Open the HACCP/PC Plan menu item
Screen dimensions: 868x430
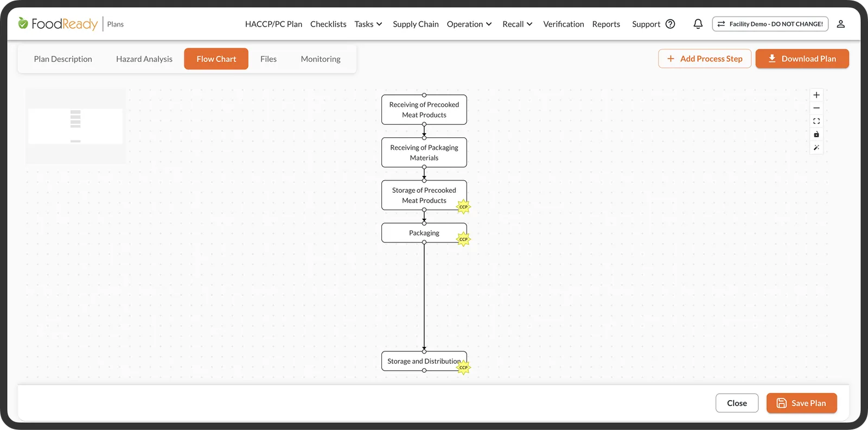(273, 24)
